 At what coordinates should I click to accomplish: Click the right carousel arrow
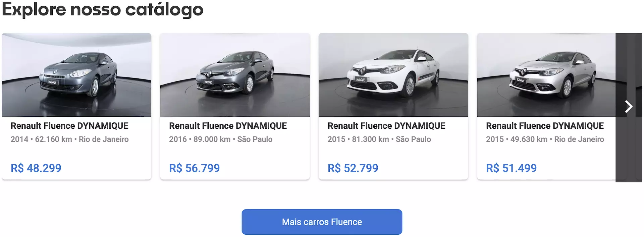click(628, 107)
